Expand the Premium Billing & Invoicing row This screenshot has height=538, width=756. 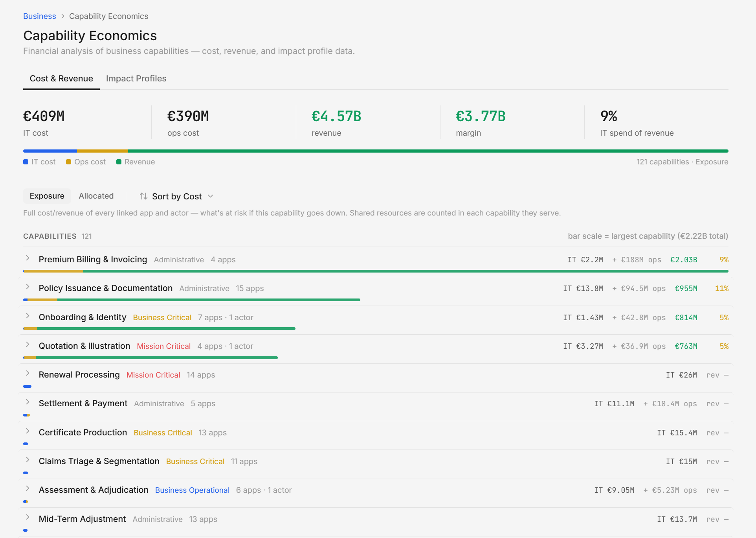[x=28, y=258]
